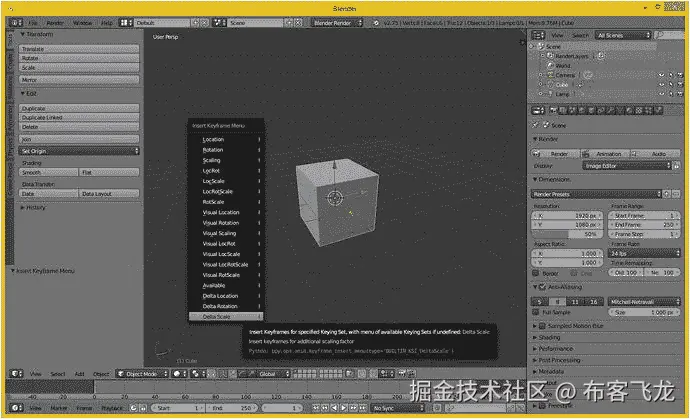Open the No Sync dropdown
The width and height of the screenshot is (690, 419).
pos(397,408)
